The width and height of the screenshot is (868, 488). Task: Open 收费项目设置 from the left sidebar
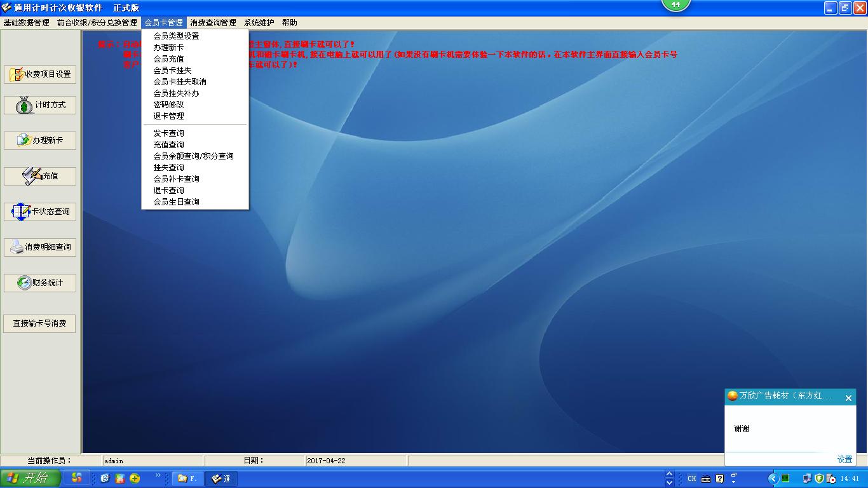point(40,74)
